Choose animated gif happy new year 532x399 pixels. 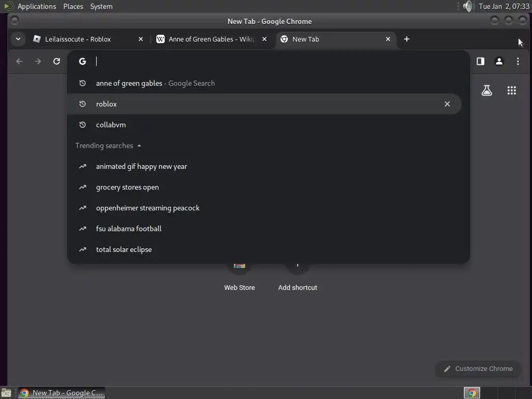(264, 167)
